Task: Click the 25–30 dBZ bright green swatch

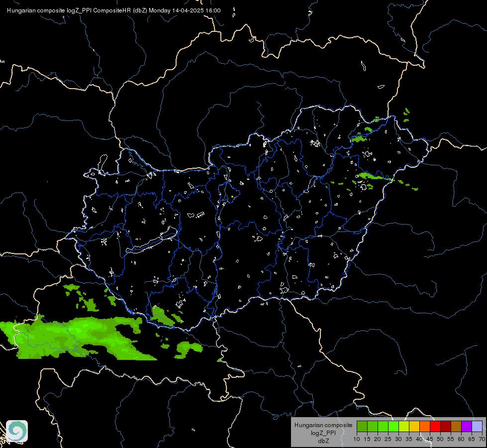Action: click(393, 426)
